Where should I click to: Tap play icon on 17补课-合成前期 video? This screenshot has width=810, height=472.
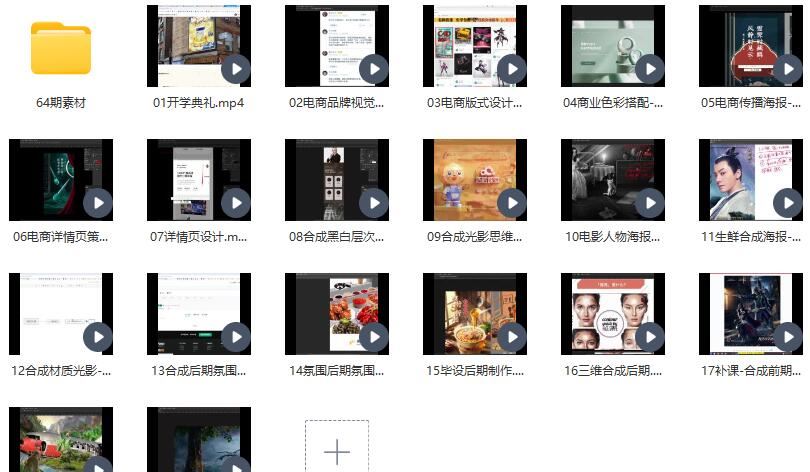click(x=788, y=337)
